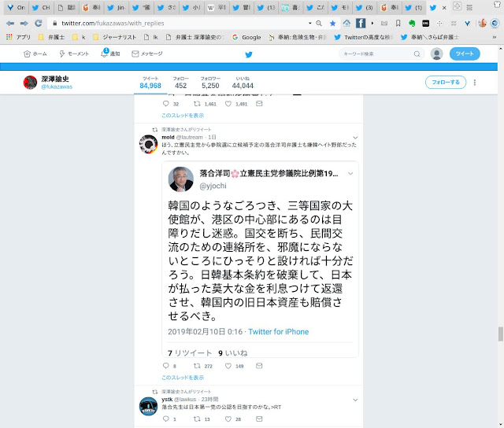Bookmark page with star icon
The image size is (504, 428).
coord(332,23)
